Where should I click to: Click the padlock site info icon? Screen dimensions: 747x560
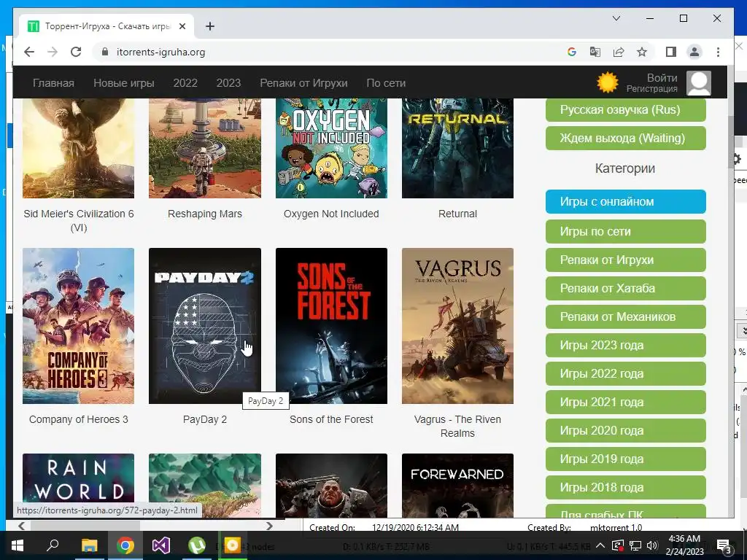(105, 52)
